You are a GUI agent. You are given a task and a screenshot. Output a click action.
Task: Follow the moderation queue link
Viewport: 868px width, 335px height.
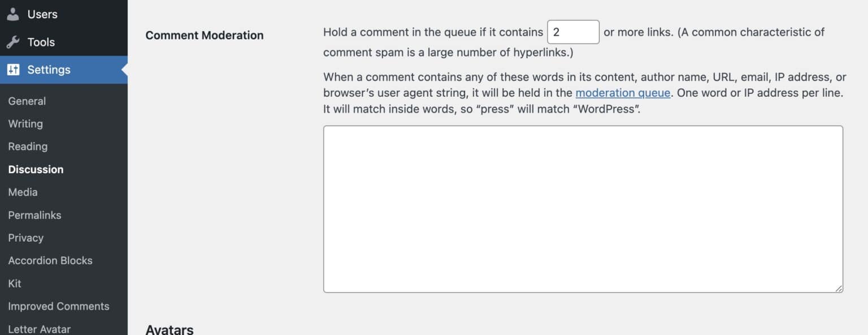coord(623,93)
